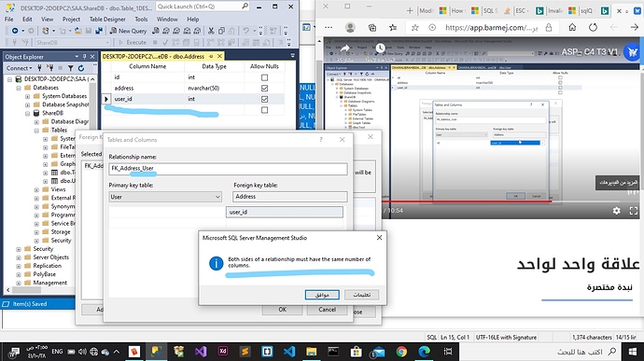Click Cancel in Tables and Columns dialog
Screen dimensions: 644x361
(x=327, y=310)
